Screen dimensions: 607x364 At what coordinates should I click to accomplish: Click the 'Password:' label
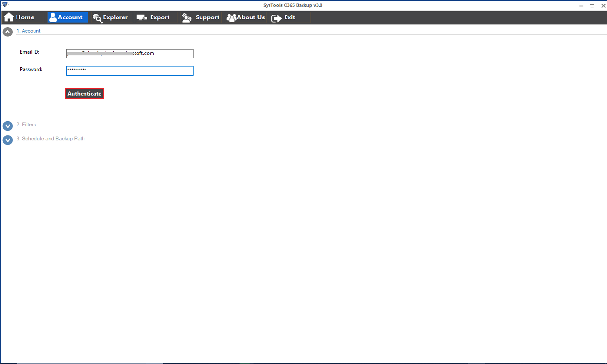tap(31, 69)
